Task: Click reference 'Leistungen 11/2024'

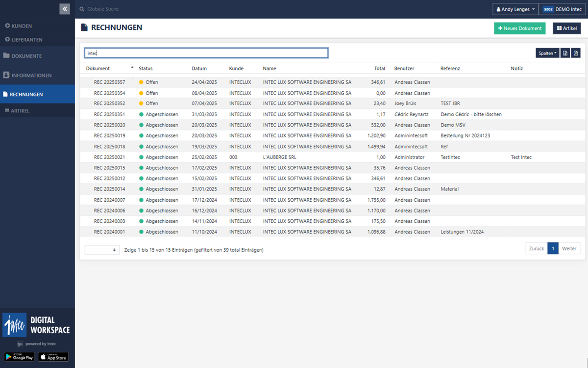Action: 462,232
